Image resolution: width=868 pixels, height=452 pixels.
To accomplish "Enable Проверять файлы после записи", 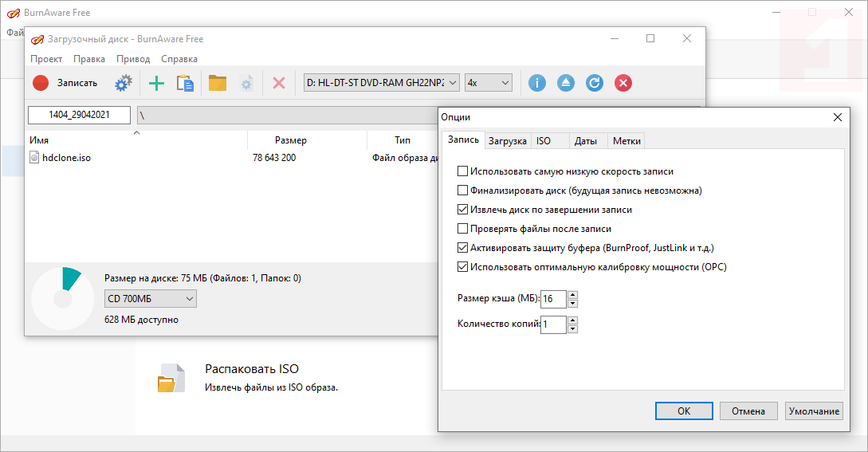I will tap(463, 229).
